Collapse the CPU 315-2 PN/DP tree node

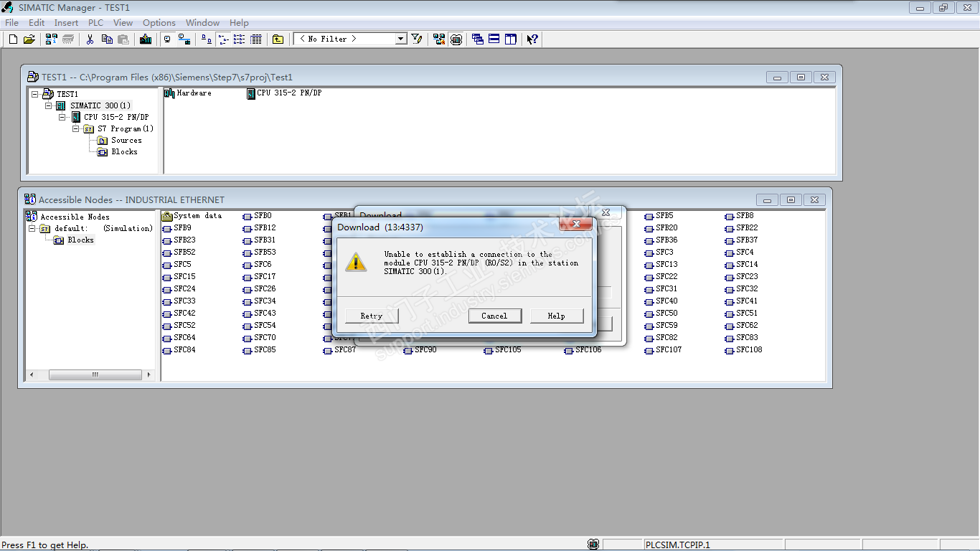(x=62, y=117)
